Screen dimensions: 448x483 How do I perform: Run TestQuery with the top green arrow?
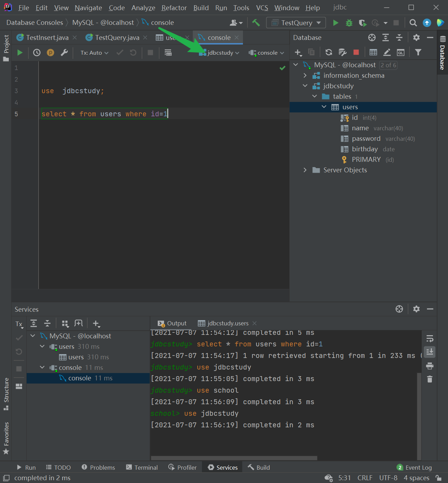tap(335, 23)
